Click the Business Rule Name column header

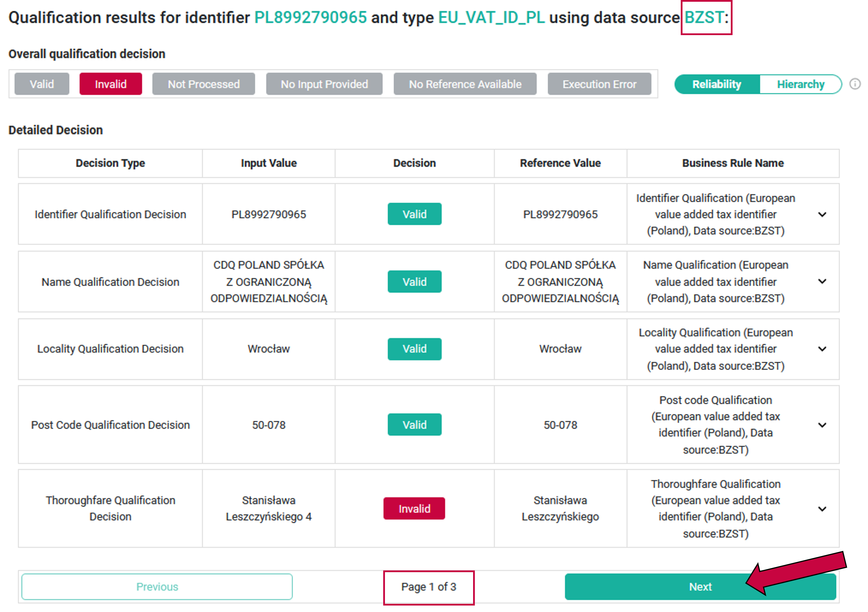coord(733,163)
